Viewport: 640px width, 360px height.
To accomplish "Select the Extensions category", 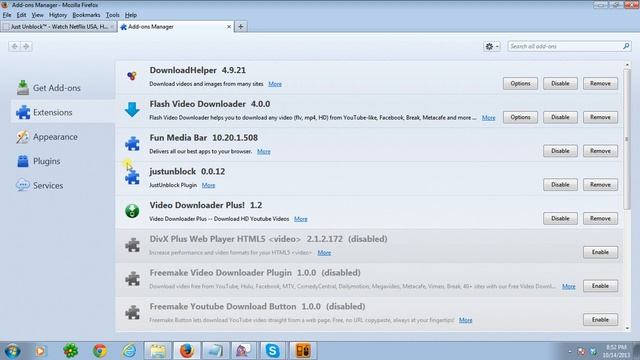I will [x=62, y=112].
